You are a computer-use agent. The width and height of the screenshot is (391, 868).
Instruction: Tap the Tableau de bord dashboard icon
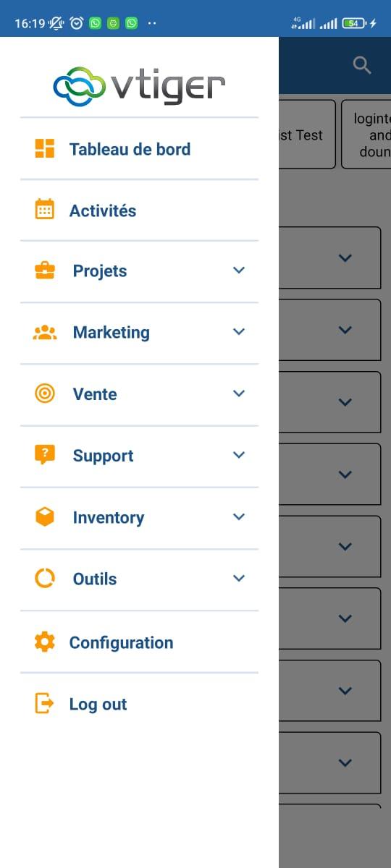click(x=45, y=148)
